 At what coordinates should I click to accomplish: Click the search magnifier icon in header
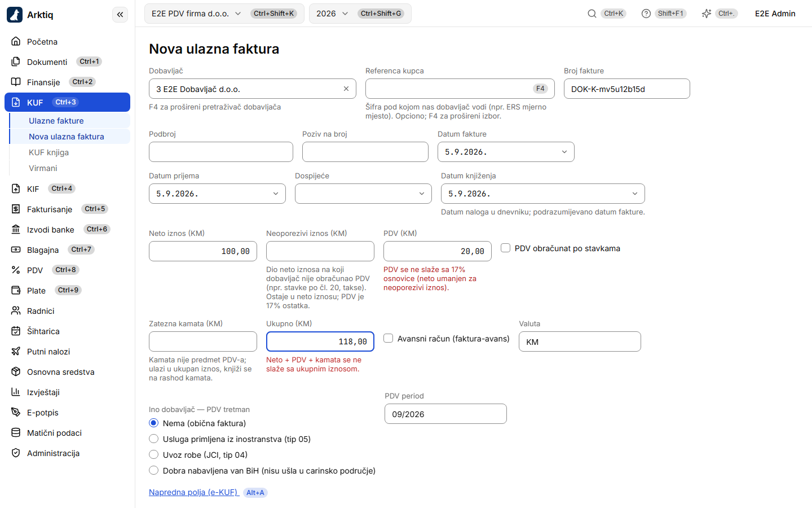[x=592, y=14]
